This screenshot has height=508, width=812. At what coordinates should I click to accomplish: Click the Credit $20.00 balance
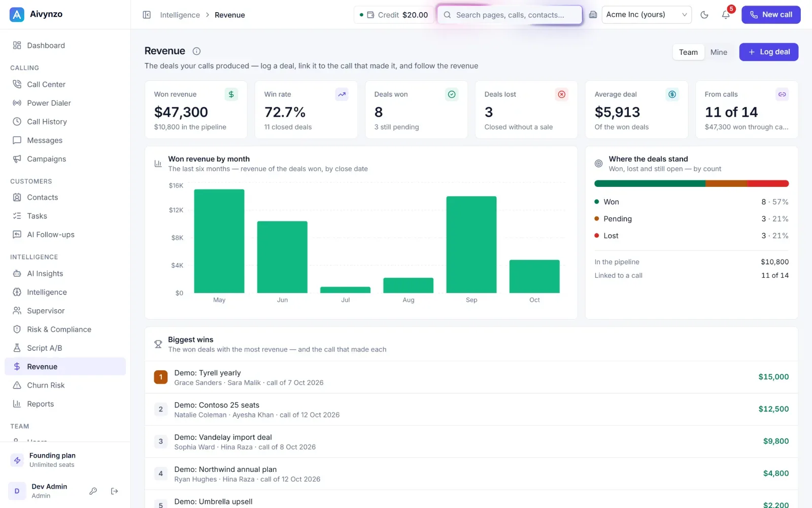pos(394,15)
